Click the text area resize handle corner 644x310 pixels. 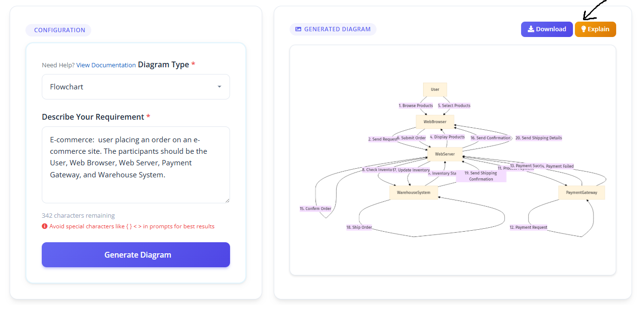227,200
